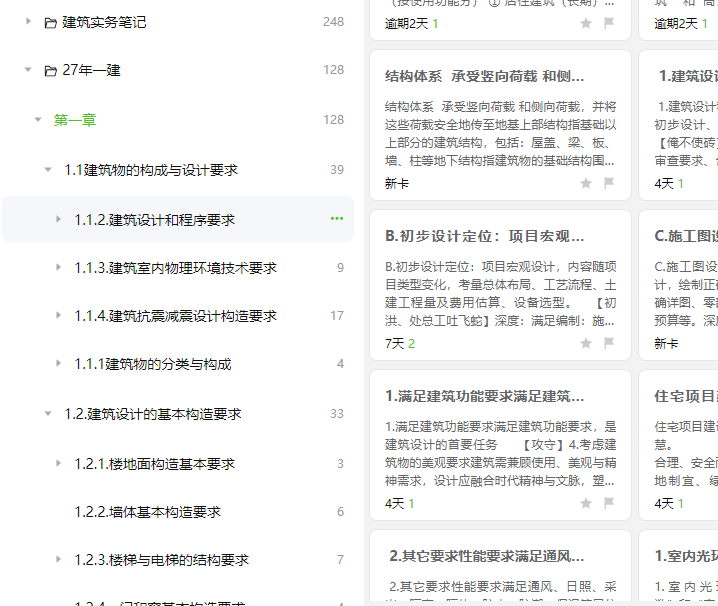Open the B.初步设计定位 card title
The height and width of the screenshot is (606, 718).
(484, 236)
